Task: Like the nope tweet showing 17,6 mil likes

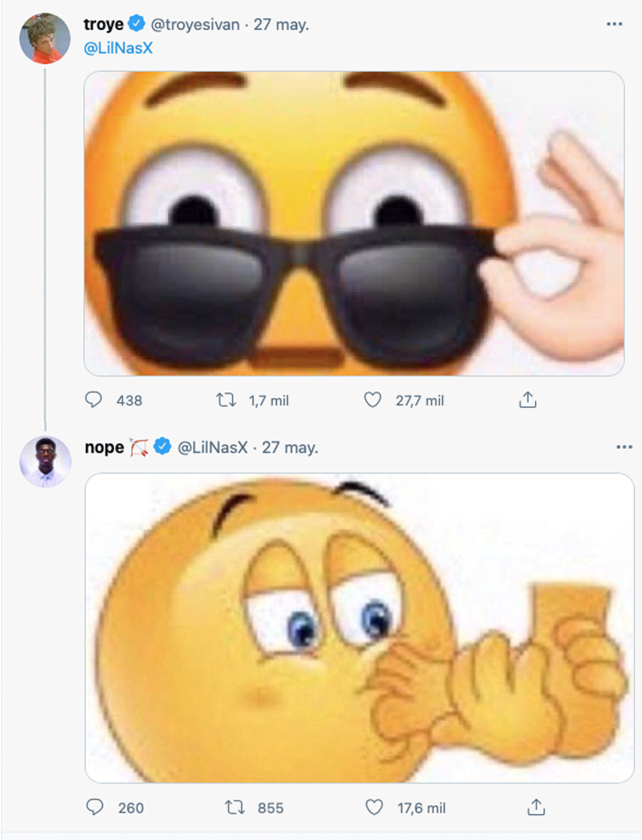Action: [x=375, y=807]
